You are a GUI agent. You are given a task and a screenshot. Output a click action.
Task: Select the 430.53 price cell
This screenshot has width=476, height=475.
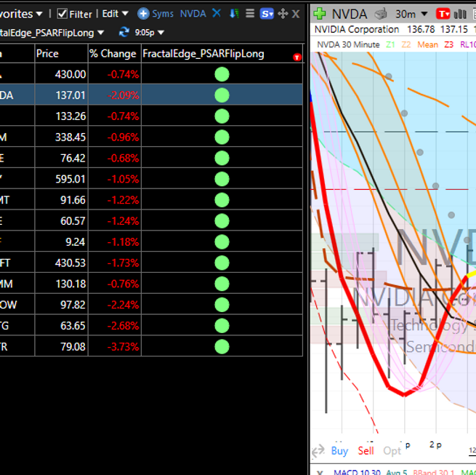tap(61, 263)
